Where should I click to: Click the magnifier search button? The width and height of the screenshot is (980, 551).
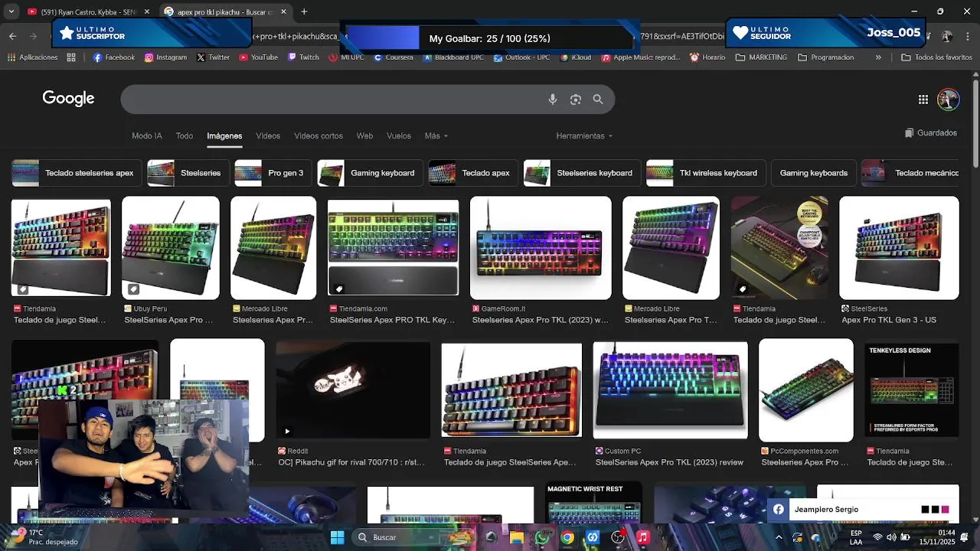point(598,99)
